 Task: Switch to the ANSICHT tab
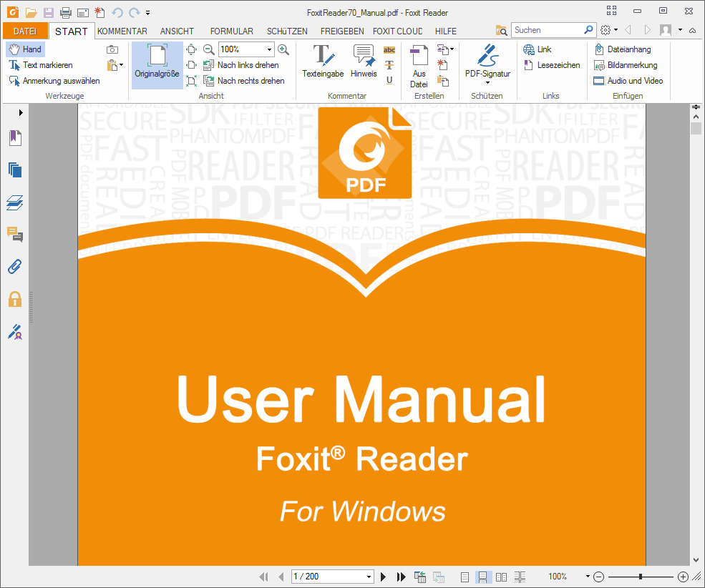[x=177, y=31]
